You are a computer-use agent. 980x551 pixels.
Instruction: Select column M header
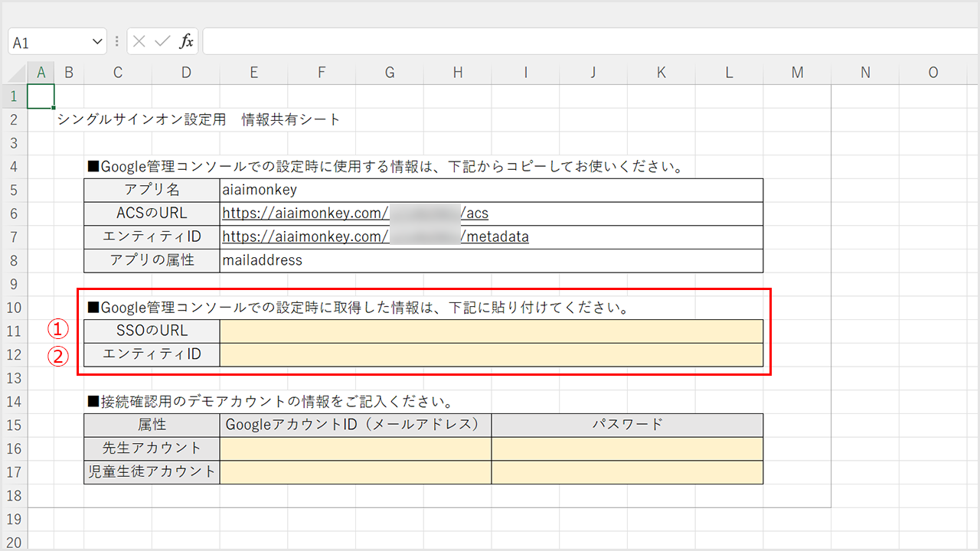[x=797, y=73]
